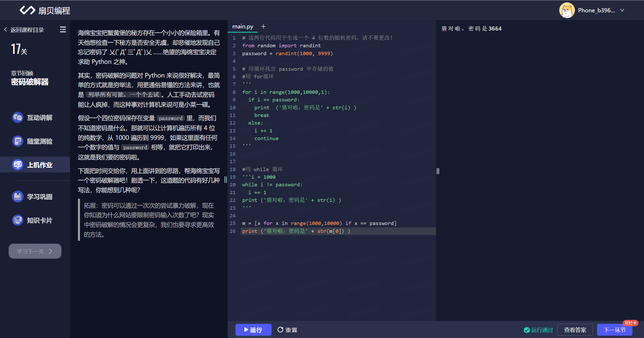This screenshot has width=644, height=338.
Task: Open 互动讲解 section icon
Action: (18, 117)
